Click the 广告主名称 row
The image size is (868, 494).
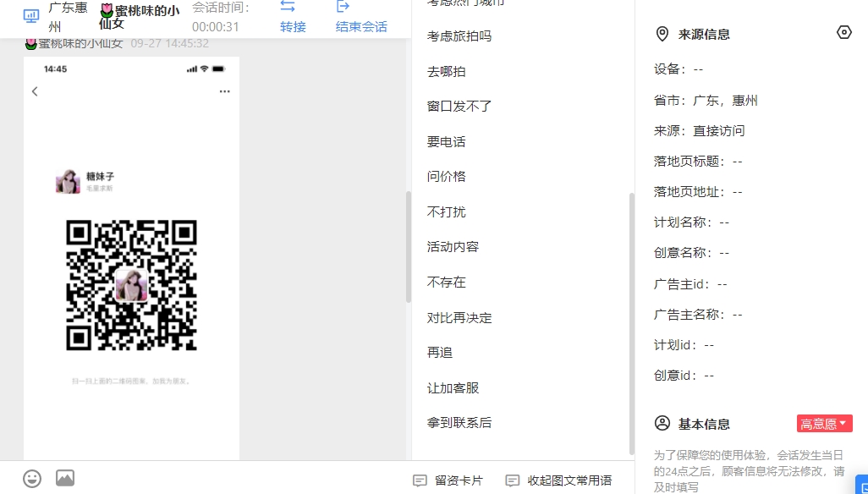[x=697, y=315]
